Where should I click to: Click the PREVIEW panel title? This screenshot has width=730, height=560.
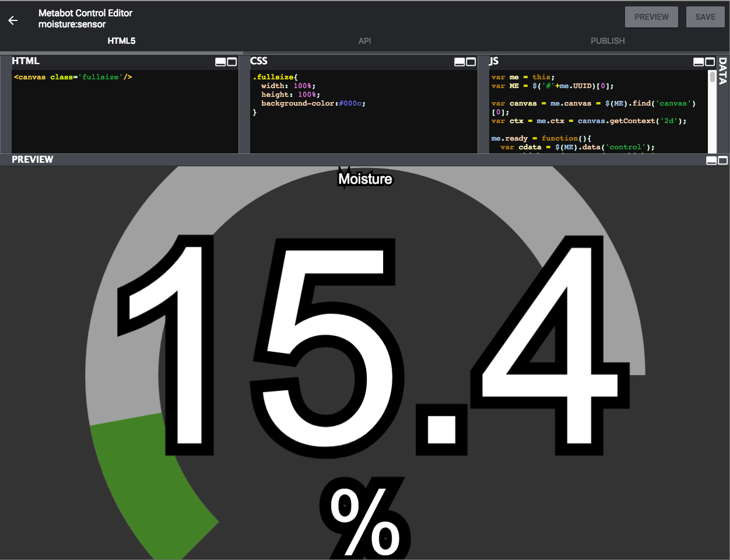pos(33,159)
